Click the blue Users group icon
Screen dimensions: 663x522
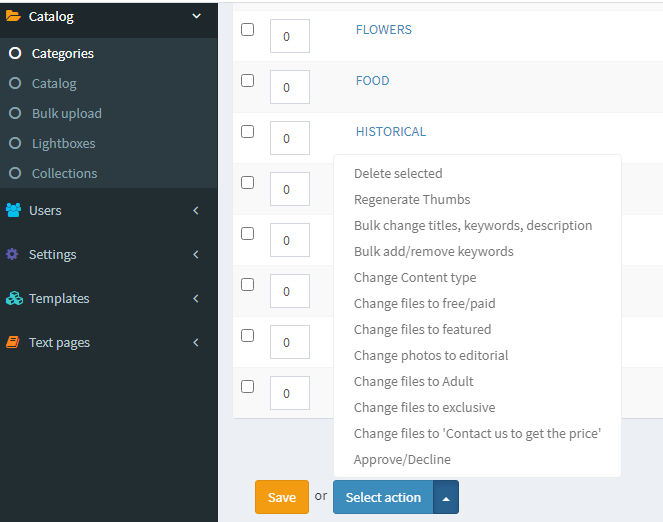[x=14, y=210]
